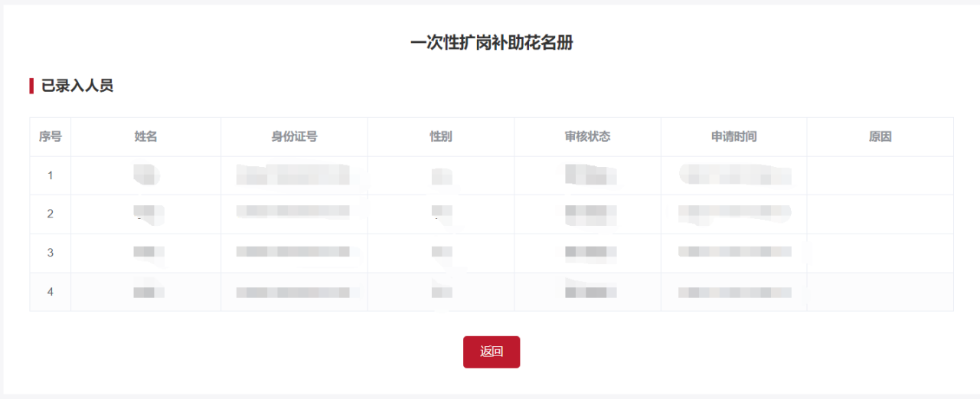Click row number 4 in the table
Screen dimensions: 980x399
51,292
